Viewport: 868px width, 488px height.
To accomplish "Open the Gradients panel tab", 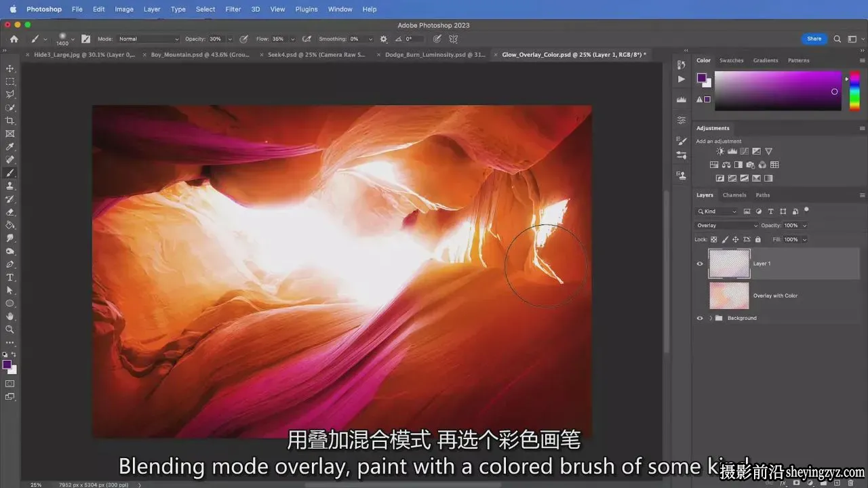I will coord(766,60).
